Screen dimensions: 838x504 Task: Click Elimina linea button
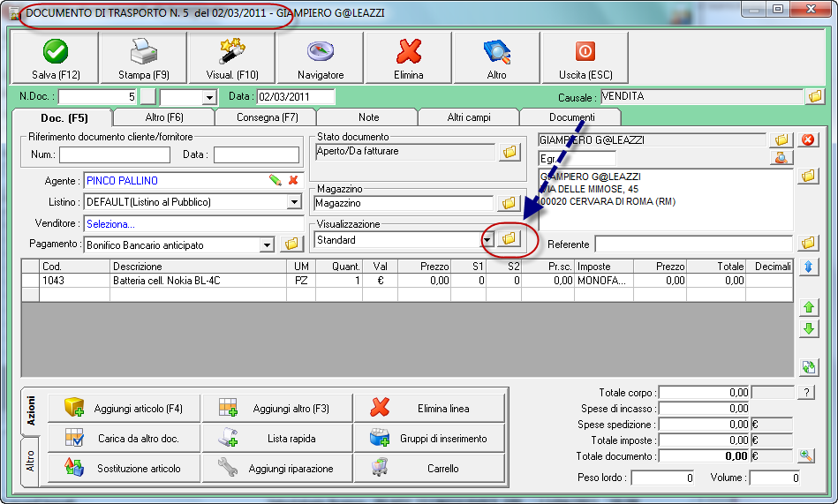click(429, 409)
